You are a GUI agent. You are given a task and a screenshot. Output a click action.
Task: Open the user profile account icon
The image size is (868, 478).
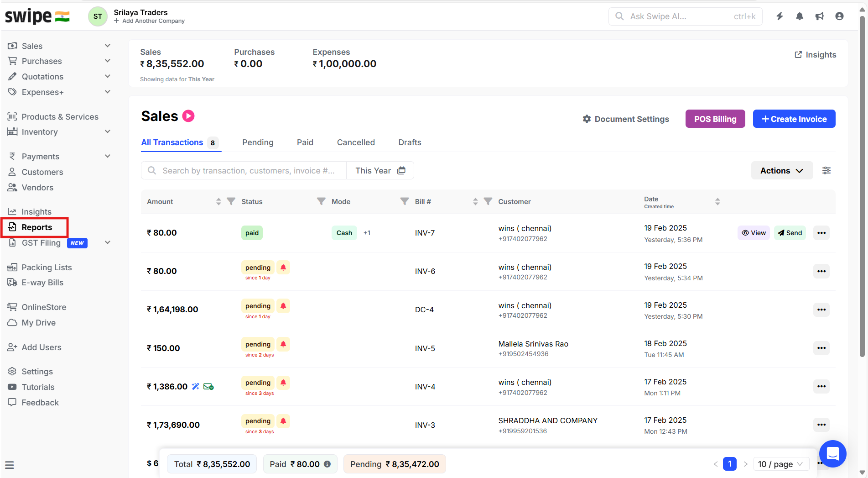click(x=839, y=16)
